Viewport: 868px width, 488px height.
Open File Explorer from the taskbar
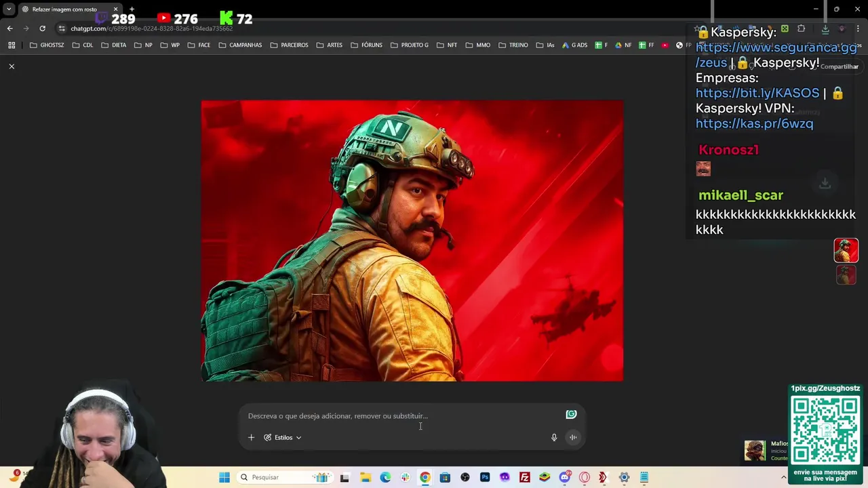[366, 478]
